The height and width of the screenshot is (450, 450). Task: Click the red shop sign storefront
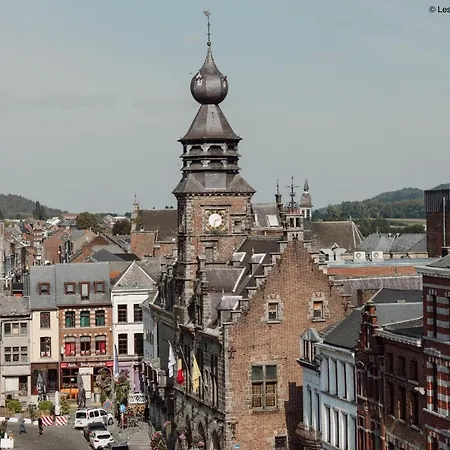click(x=86, y=365)
